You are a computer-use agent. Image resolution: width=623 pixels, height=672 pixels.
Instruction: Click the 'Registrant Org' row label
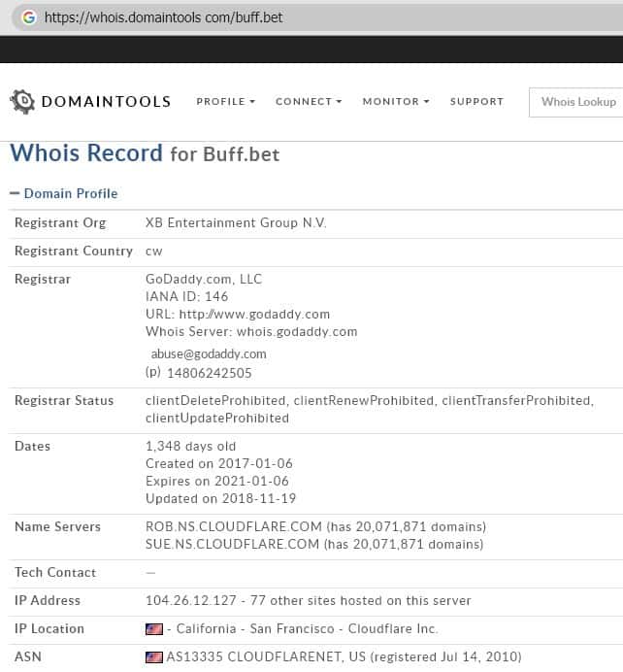pyautogui.click(x=60, y=222)
